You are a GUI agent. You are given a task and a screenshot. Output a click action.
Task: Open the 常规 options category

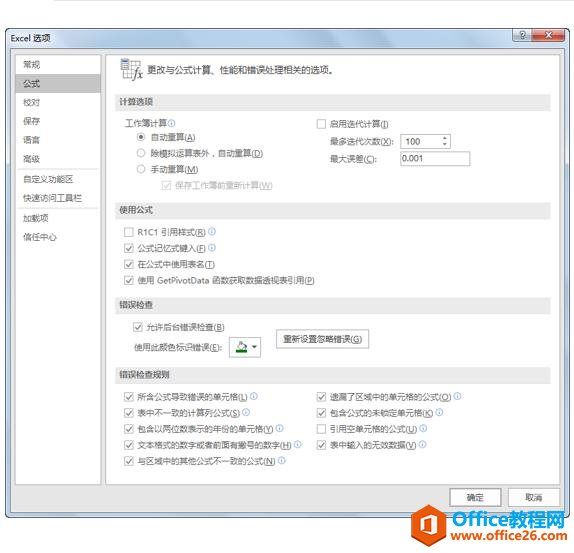[x=58, y=65]
